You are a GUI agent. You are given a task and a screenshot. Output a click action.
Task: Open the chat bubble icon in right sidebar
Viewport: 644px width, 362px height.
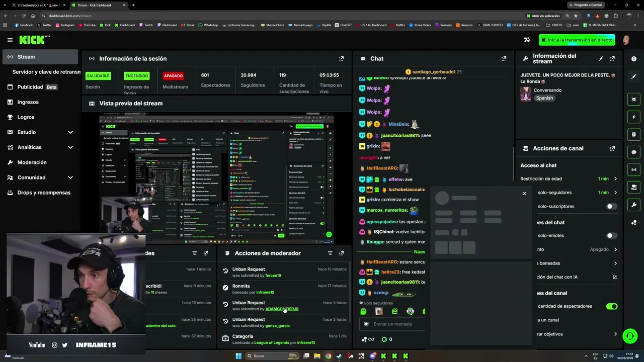pyautogui.click(x=634, y=152)
